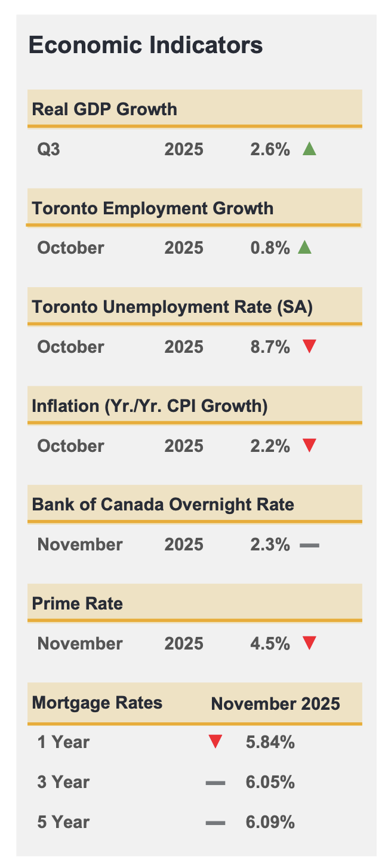
Task: Click the red arrow for 1 Year mortgage
Action: point(215,742)
